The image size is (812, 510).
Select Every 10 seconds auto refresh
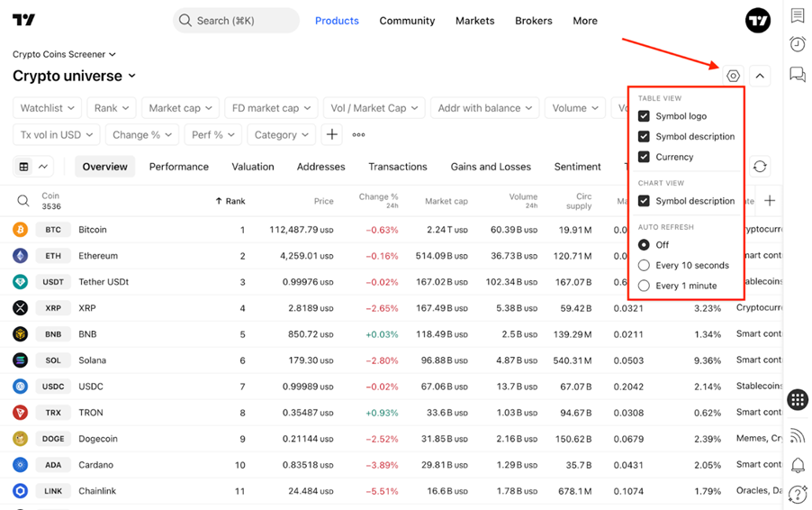point(644,266)
